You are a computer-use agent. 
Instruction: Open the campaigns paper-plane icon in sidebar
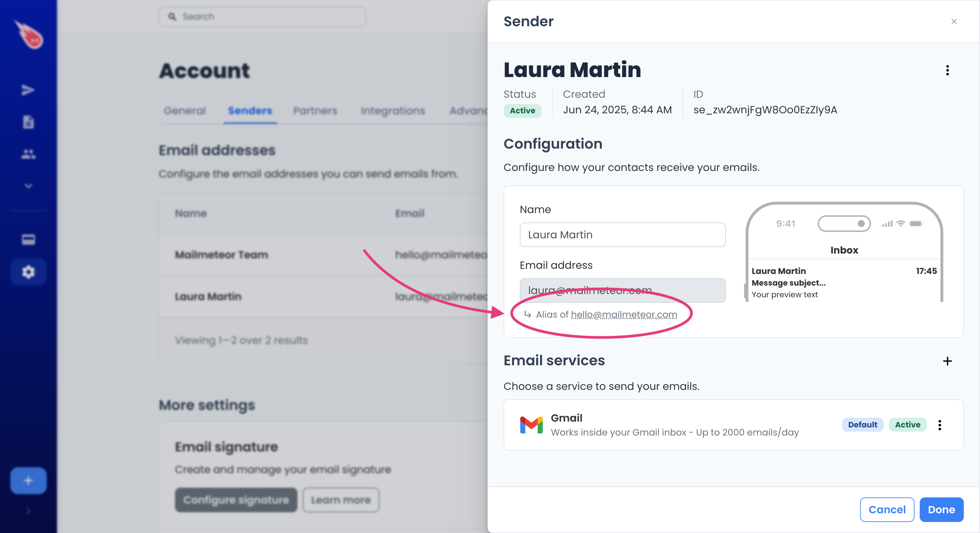[28, 90]
